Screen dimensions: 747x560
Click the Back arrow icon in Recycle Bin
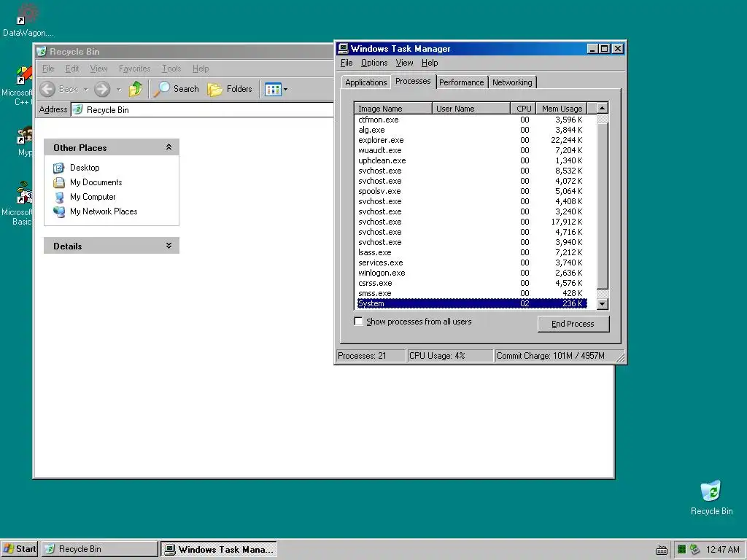(x=47, y=89)
